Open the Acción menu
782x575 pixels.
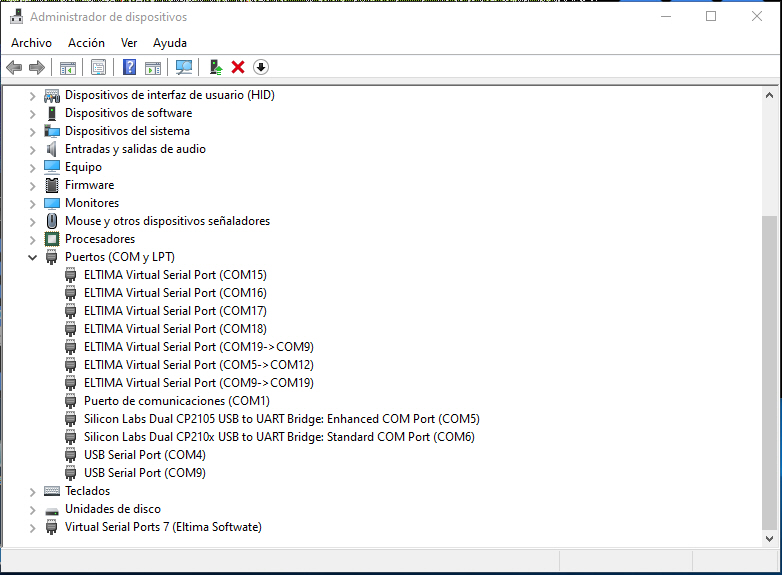click(x=86, y=43)
